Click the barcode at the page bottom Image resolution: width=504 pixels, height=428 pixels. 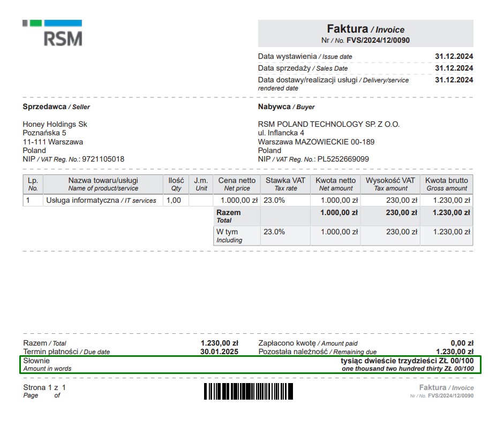click(248, 391)
